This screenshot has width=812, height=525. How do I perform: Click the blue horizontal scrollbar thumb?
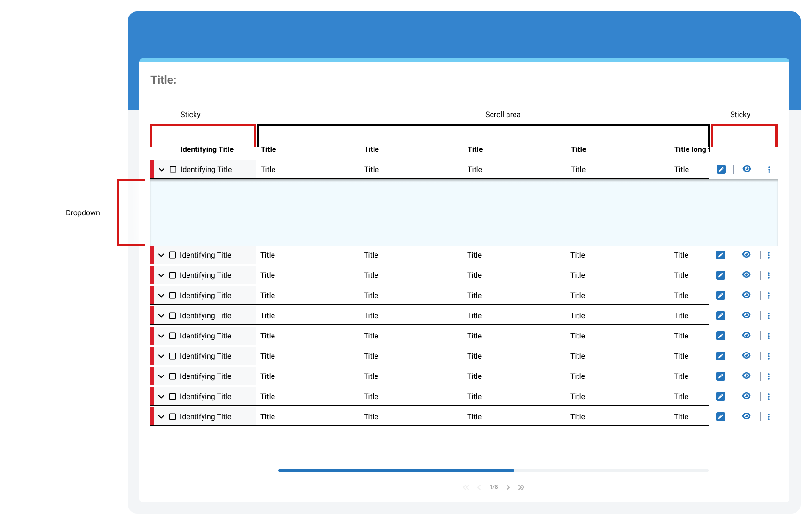[396, 470]
